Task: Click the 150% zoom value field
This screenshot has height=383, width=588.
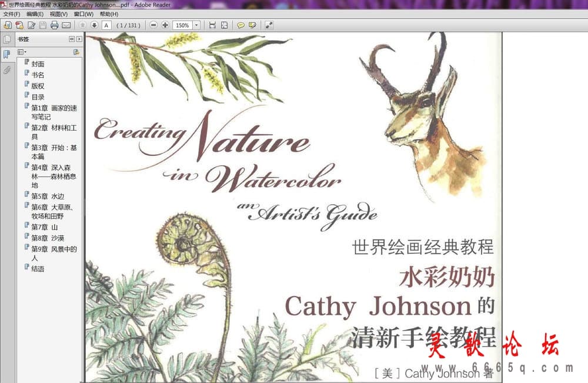Action: [183, 25]
